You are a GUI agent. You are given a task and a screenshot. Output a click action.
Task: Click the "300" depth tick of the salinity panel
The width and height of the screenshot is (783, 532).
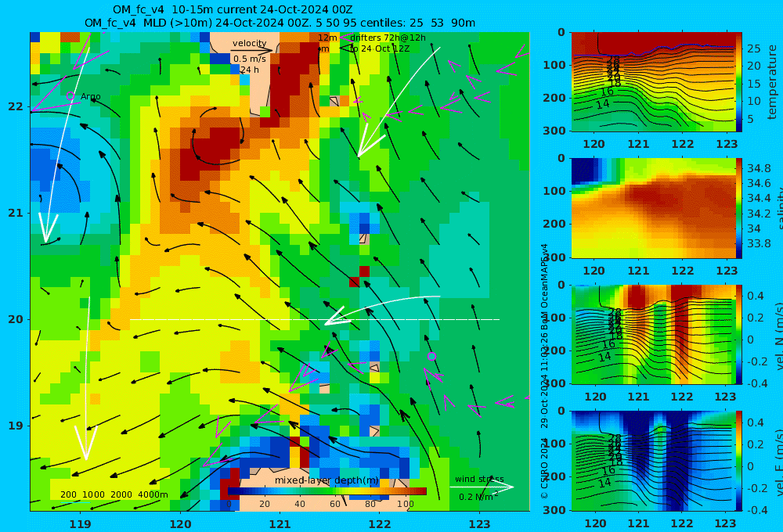(555, 257)
